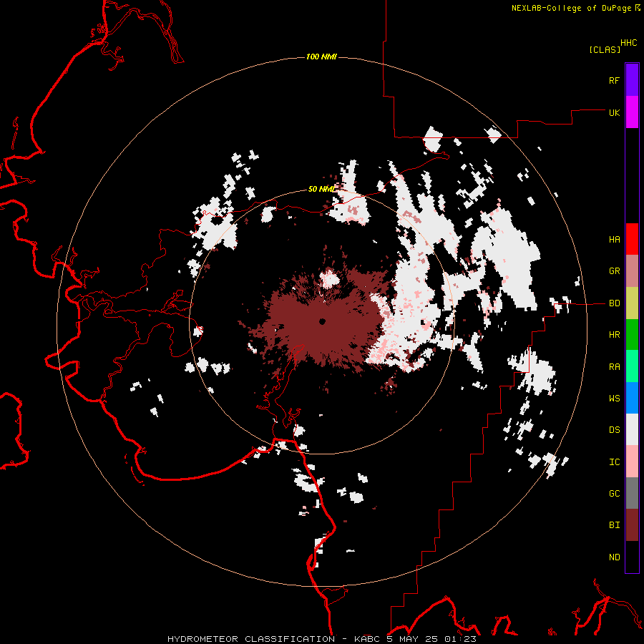The width and height of the screenshot is (644, 644).
Task: Click the KABC radar site identifier
Action: (x=367, y=639)
